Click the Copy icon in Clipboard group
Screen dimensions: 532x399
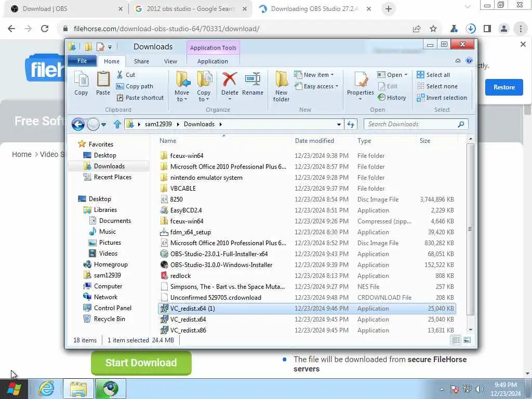81,84
